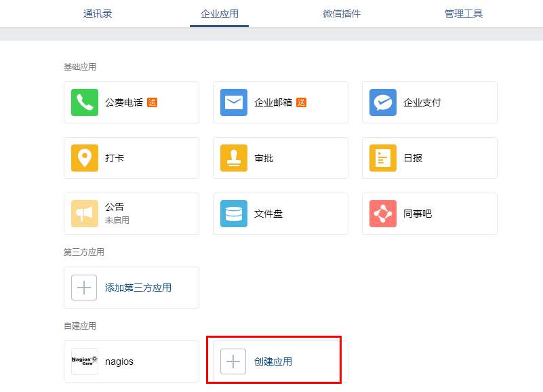Click the blue 企业邮箱 envelope icon

(x=234, y=102)
